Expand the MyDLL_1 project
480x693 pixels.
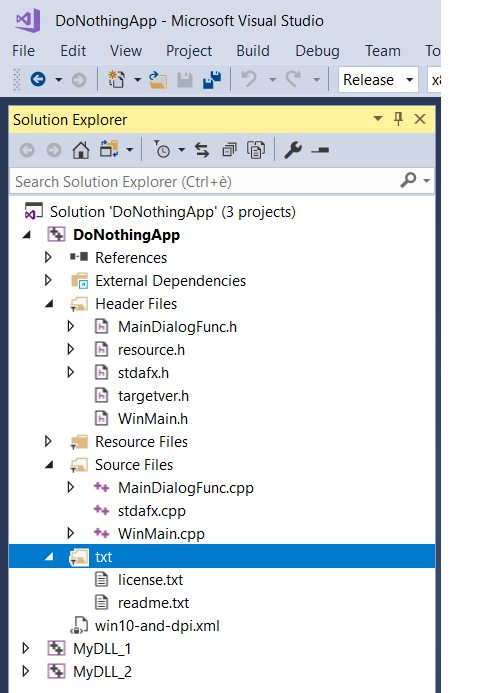pos(26,648)
